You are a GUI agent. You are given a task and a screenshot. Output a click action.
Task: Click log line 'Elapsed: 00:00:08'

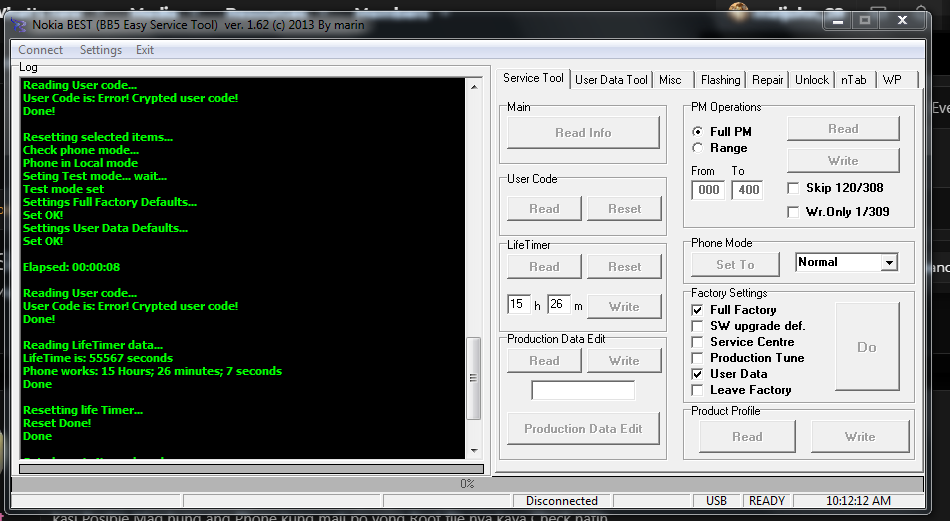point(71,267)
